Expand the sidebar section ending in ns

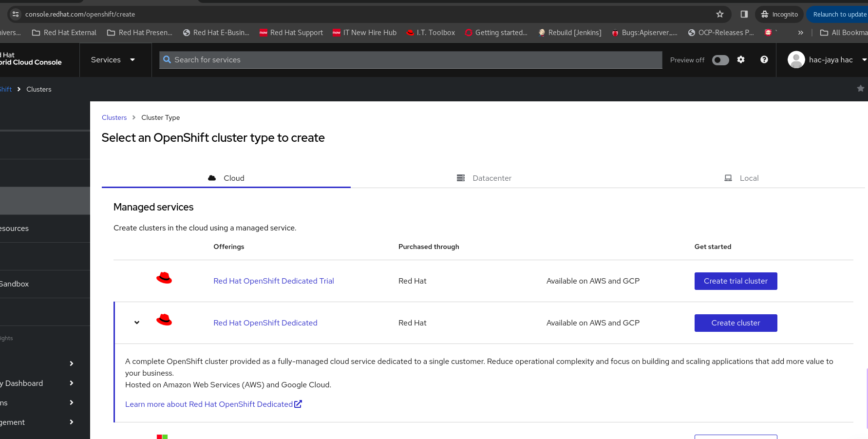[45, 403]
